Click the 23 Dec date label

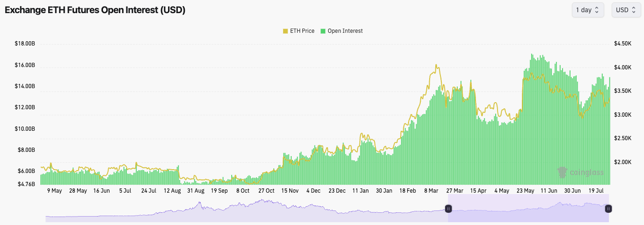coord(337,191)
